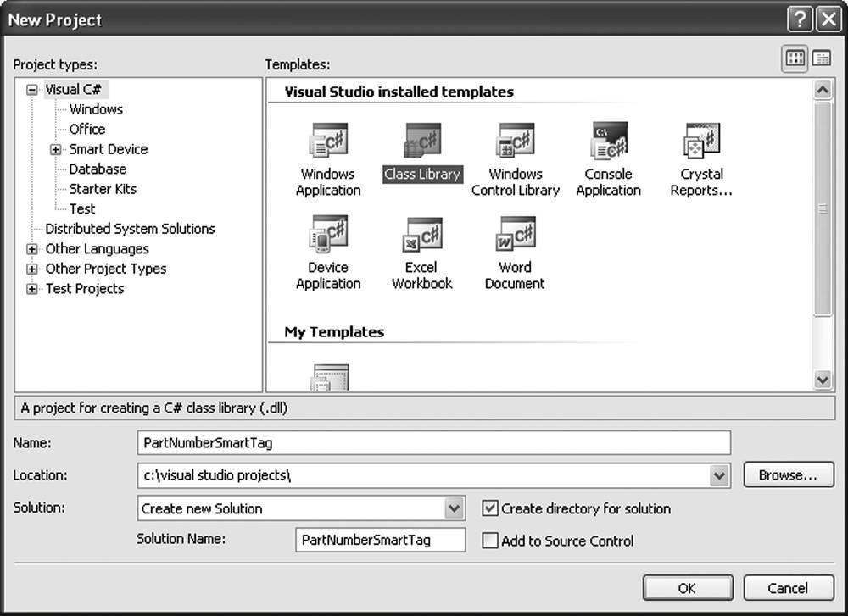Close the New Project dialog

click(x=829, y=19)
